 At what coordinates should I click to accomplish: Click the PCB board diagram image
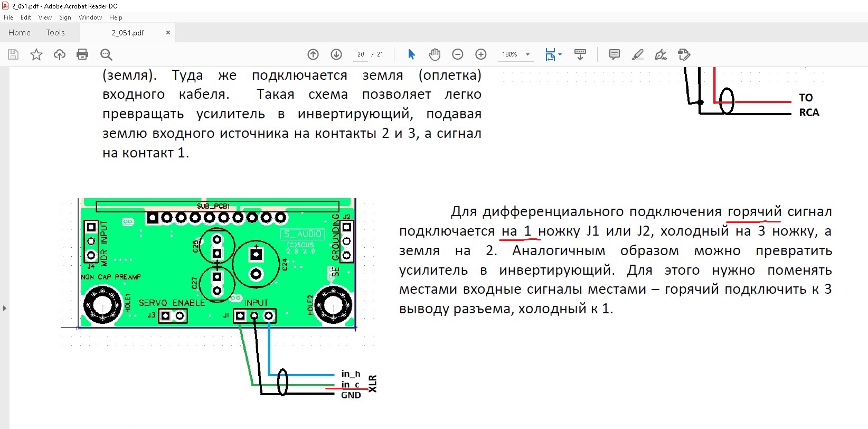217,263
